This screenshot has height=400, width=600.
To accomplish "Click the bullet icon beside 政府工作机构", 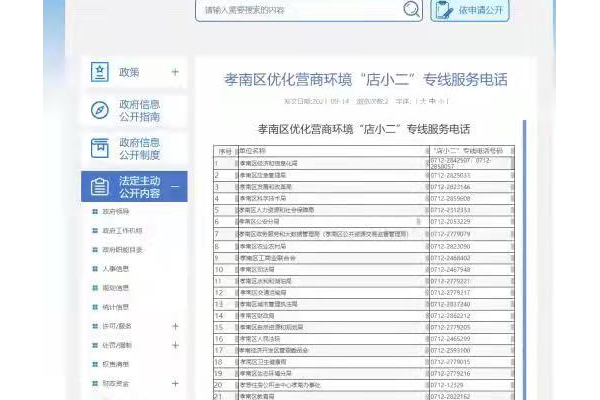I will click(95, 230).
